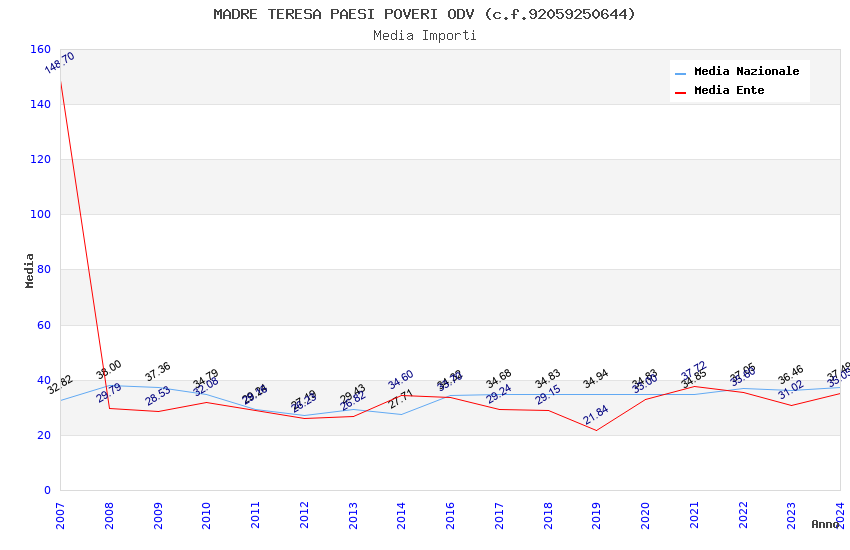Click the 2023 year label
This screenshot has width=850, height=550.
coord(791,515)
